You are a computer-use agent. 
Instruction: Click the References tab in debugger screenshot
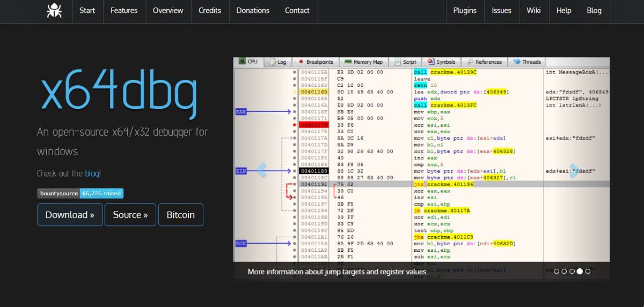pyautogui.click(x=484, y=62)
